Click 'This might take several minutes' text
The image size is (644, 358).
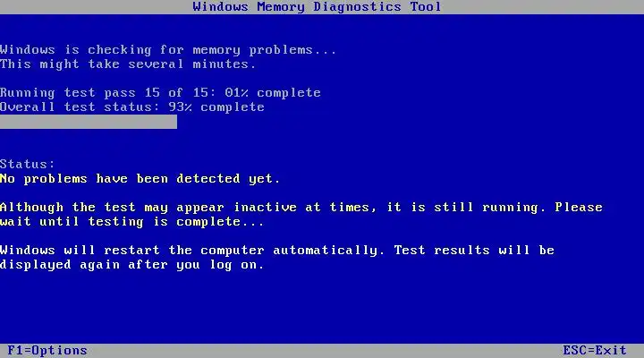(x=128, y=64)
